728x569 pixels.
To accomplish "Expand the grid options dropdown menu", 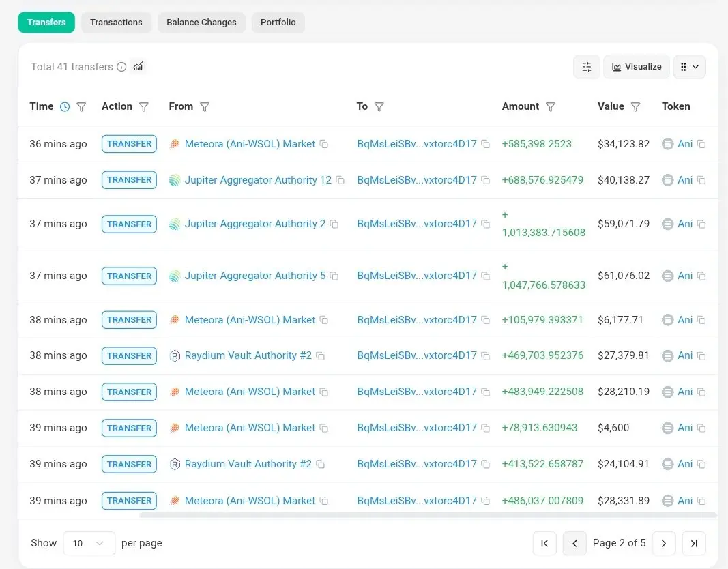I will 690,67.
